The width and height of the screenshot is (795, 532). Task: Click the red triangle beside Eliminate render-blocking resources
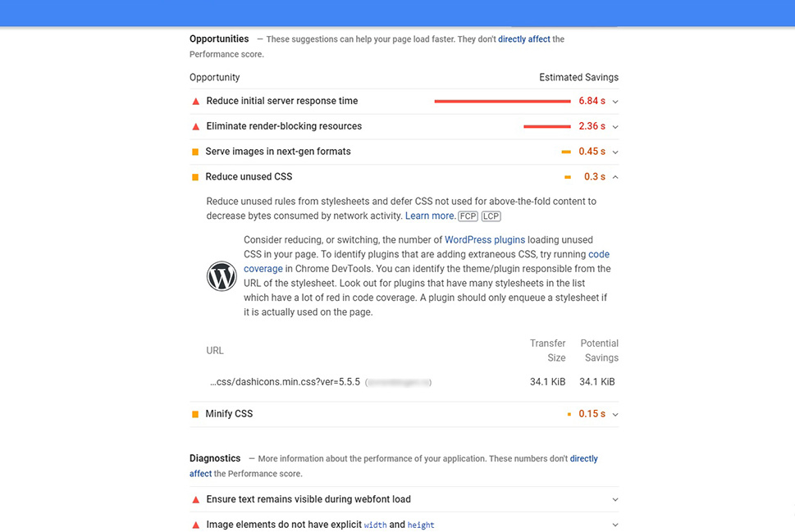(x=196, y=127)
